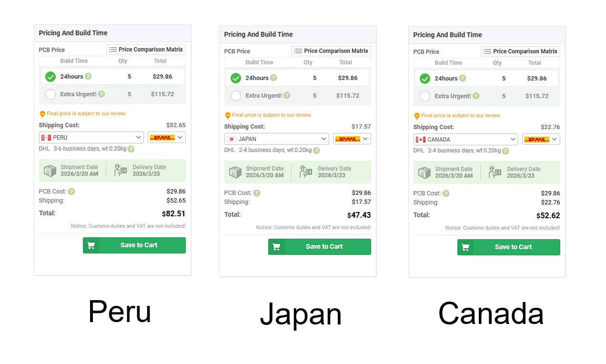The height and width of the screenshot is (364, 606).
Task: Open the CANADA country dropdown
Action: pyautogui.click(x=466, y=140)
